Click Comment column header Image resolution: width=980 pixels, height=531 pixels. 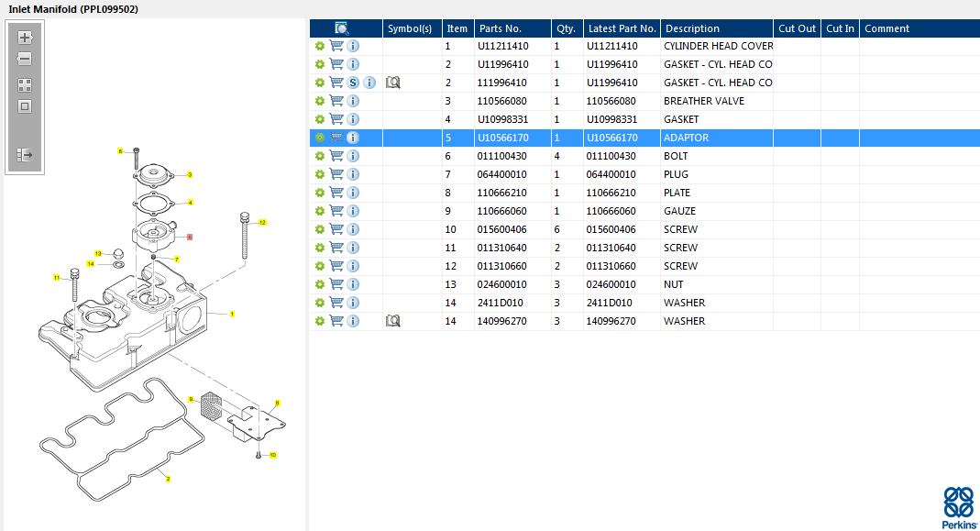[919, 28]
